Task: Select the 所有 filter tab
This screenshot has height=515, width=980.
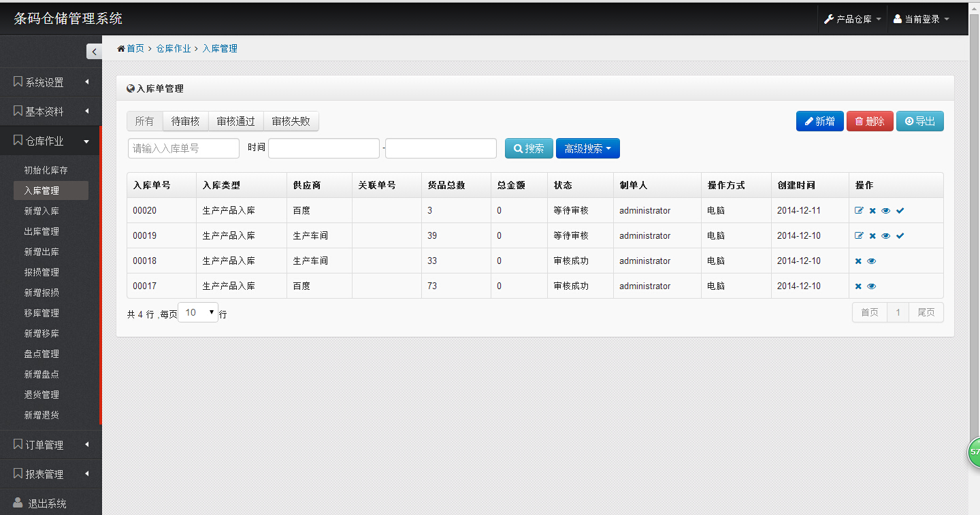Action: (x=144, y=121)
